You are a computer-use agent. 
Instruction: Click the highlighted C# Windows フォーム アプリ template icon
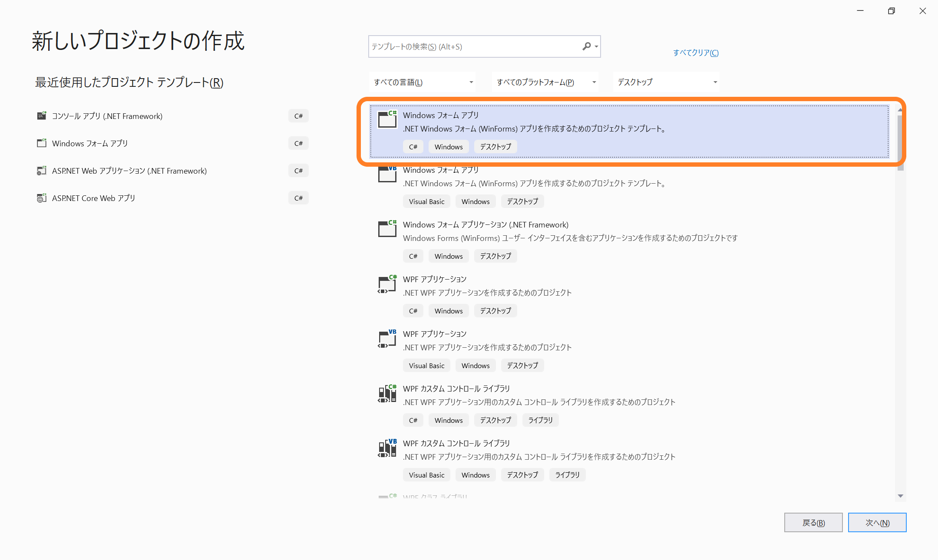[387, 119]
